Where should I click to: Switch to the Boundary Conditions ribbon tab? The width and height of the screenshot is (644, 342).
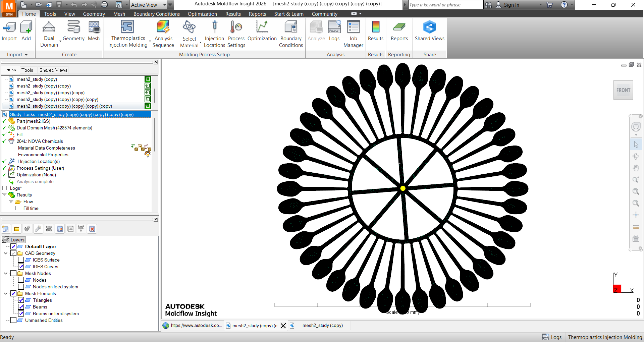(157, 14)
